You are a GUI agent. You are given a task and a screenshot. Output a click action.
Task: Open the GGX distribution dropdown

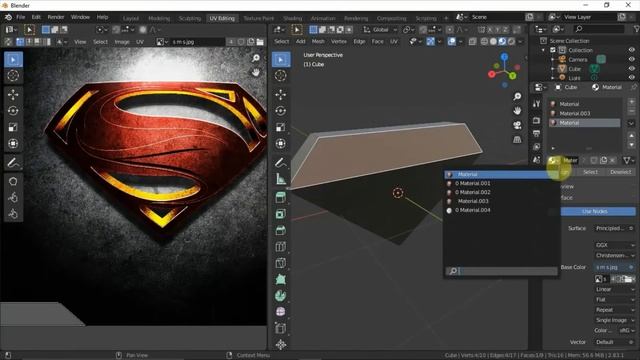point(615,245)
